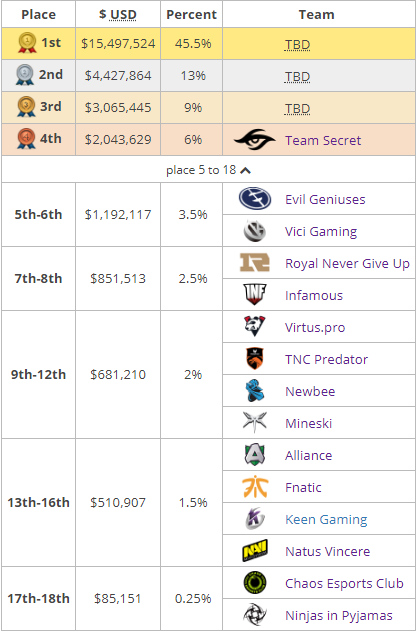
Task: Open the Alliance team page link
Action: (x=309, y=455)
